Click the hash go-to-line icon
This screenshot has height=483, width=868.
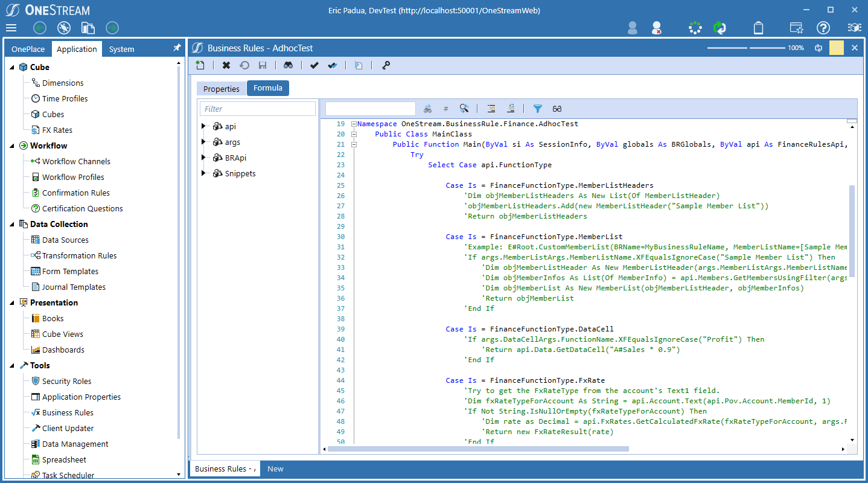(x=446, y=109)
